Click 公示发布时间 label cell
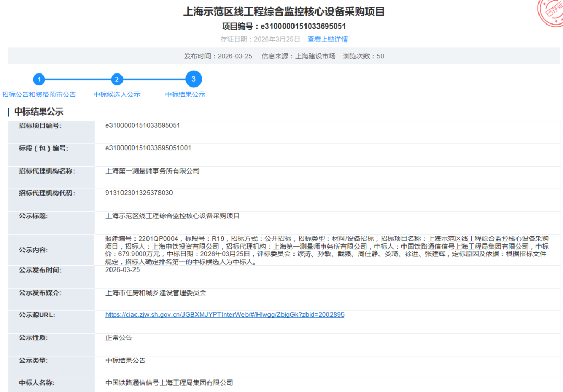Image resolution: width=563 pixels, height=392 pixels. click(x=51, y=277)
